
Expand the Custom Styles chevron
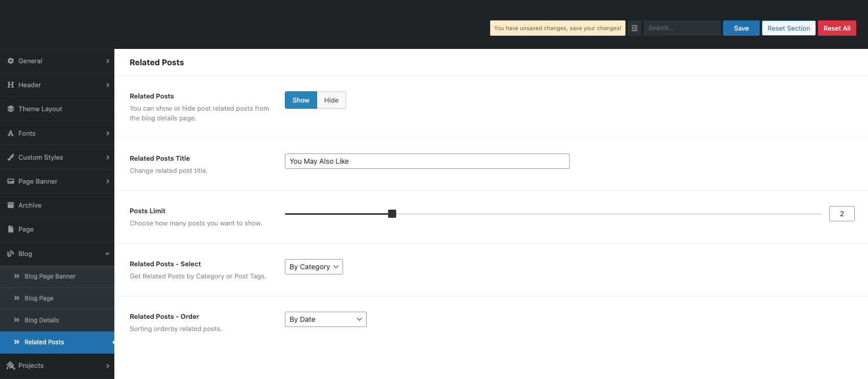(x=108, y=157)
